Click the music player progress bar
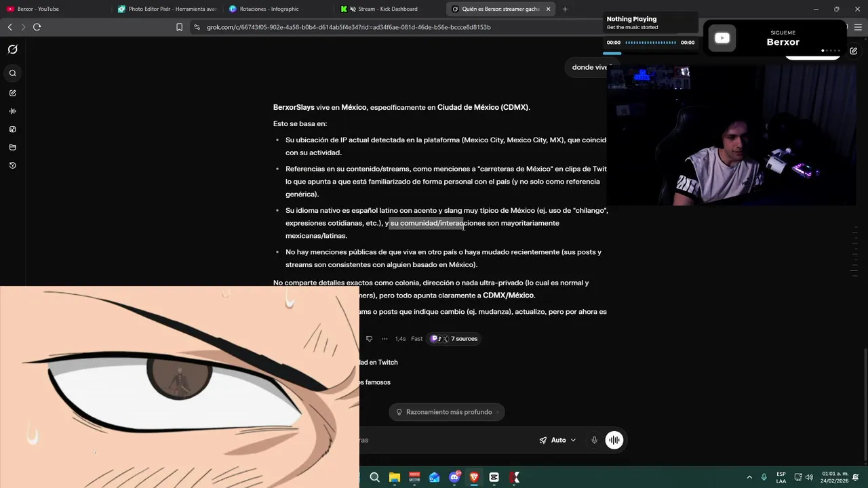The image size is (868, 488). point(650,43)
